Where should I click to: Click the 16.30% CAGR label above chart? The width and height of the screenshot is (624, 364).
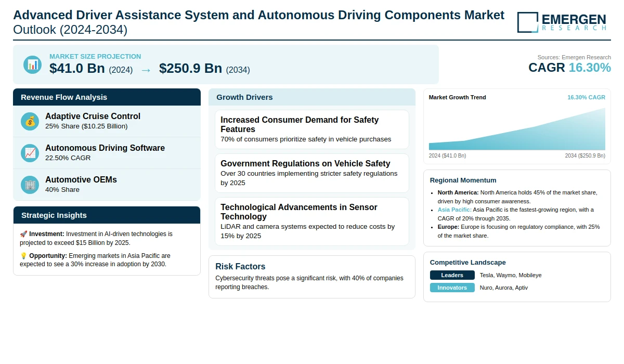point(586,97)
